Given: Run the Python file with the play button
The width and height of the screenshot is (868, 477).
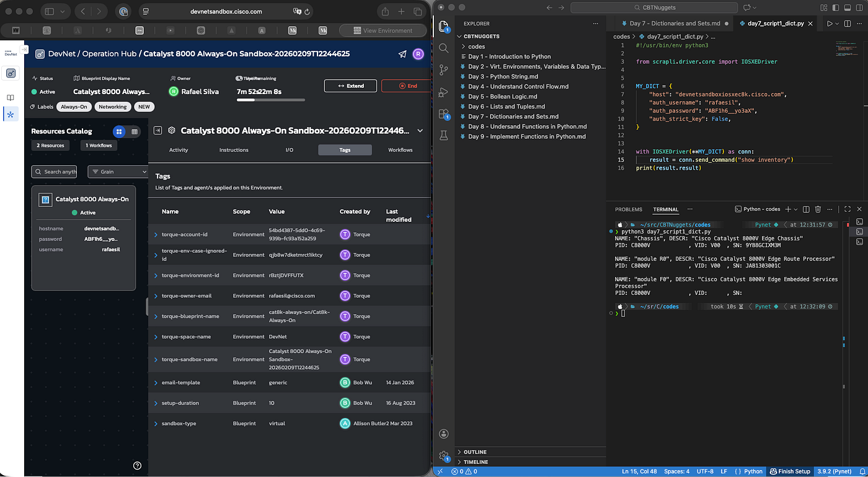Looking at the screenshot, I should (830, 24).
